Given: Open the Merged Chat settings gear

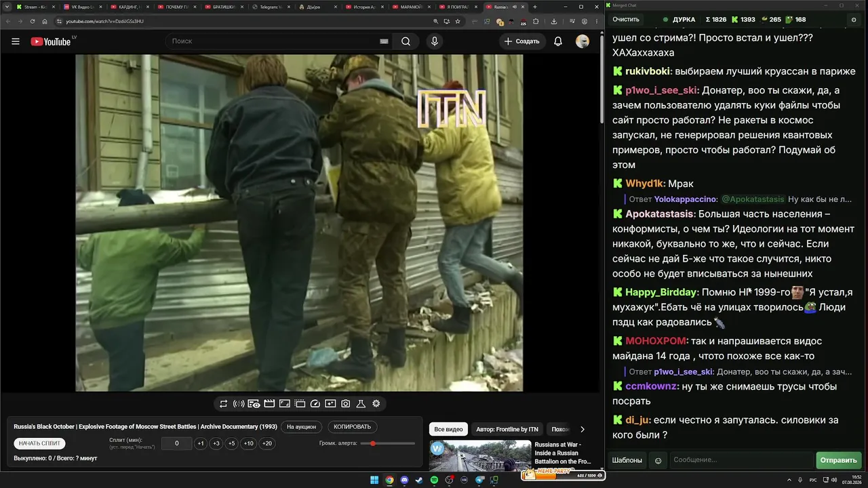Looking at the screenshot, I should pos(854,20).
